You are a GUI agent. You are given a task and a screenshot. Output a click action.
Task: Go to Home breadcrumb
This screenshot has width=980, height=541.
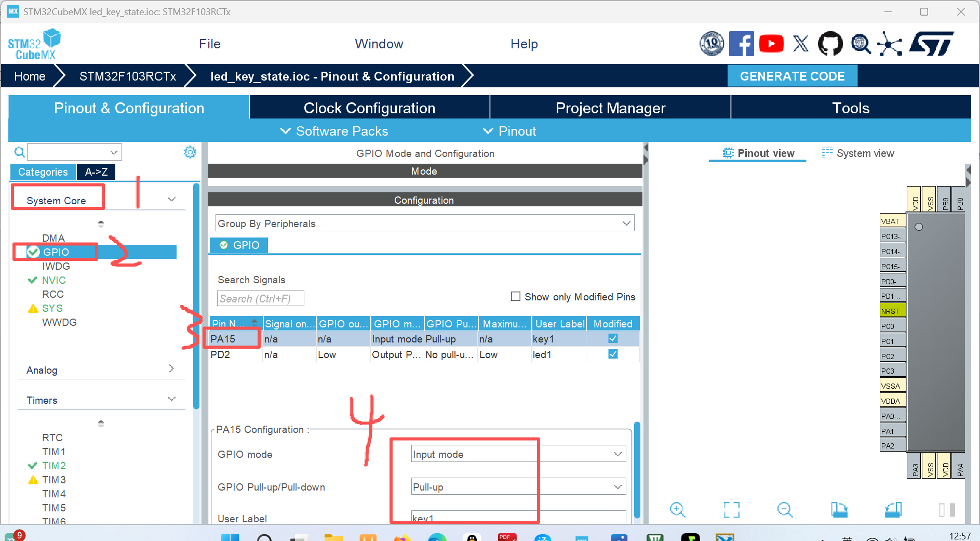pyautogui.click(x=30, y=76)
